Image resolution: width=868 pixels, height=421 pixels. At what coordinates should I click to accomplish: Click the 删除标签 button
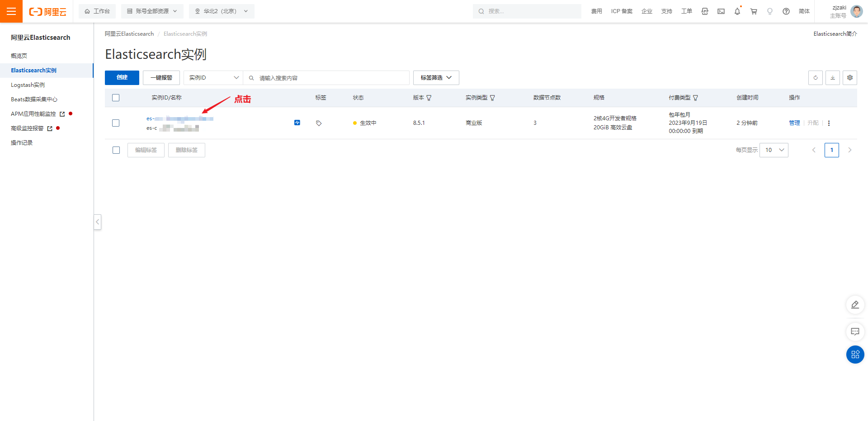[x=187, y=150]
